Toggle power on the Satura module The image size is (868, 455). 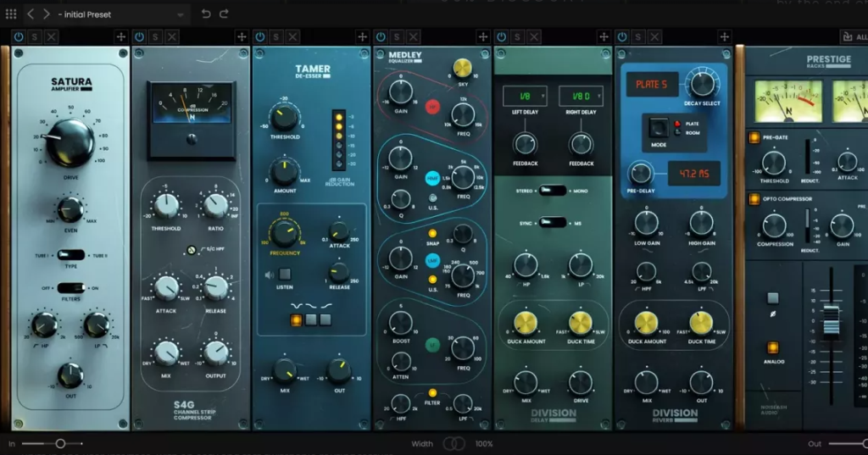pyautogui.click(x=19, y=37)
